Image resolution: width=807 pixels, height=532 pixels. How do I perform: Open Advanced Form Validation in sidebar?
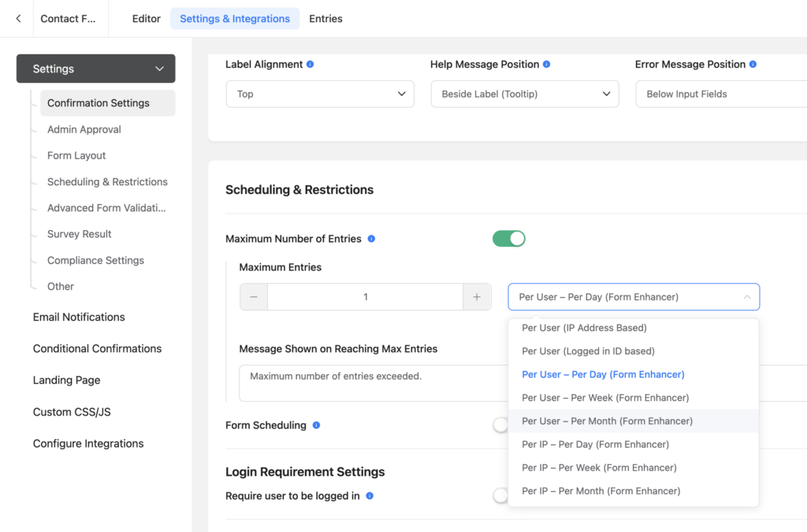(x=106, y=208)
